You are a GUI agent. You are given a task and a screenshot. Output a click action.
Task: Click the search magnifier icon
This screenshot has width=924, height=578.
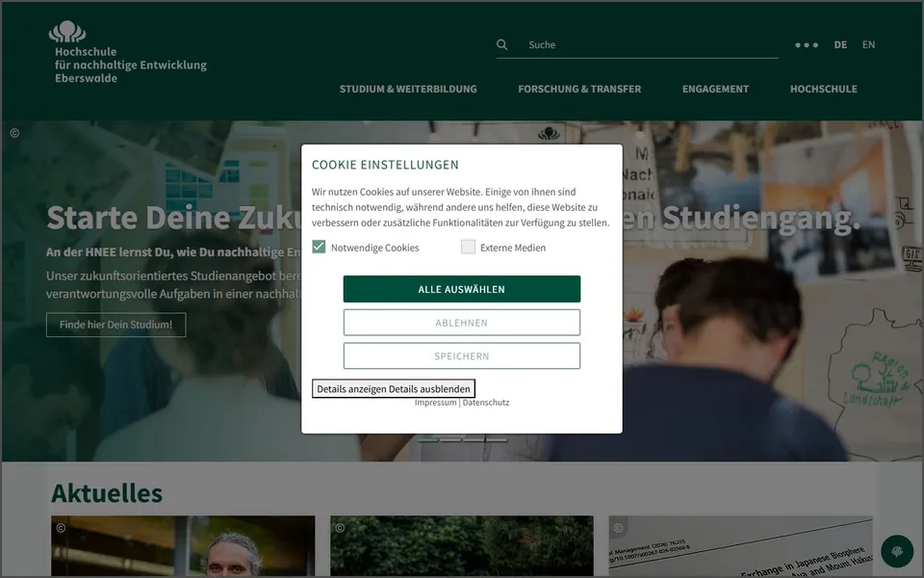click(502, 45)
